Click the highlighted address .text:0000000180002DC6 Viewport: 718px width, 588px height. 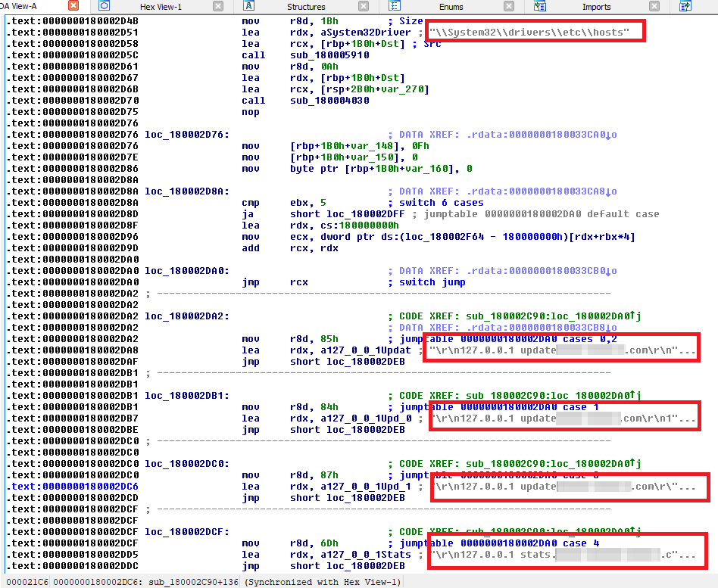point(72,487)
